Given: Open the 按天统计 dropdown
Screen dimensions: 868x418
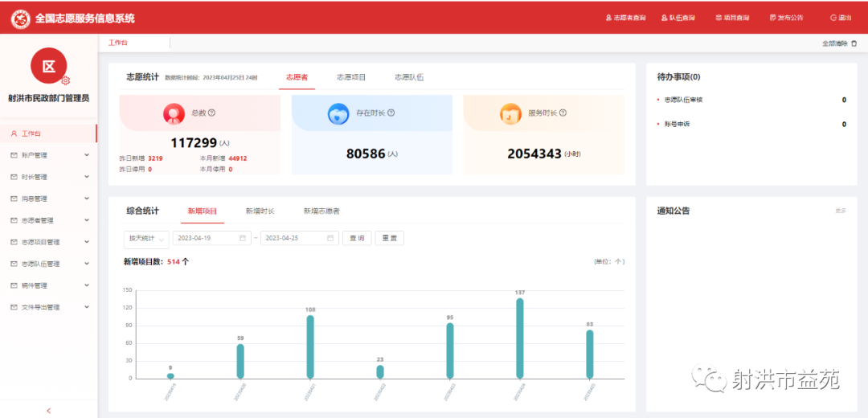Looking at the screenshot, I should coord(146,239).
